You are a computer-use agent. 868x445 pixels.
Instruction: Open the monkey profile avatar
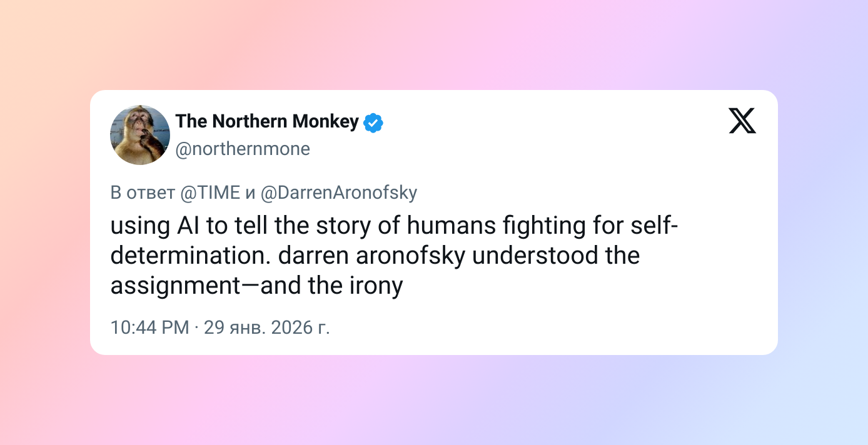[140, 135]
